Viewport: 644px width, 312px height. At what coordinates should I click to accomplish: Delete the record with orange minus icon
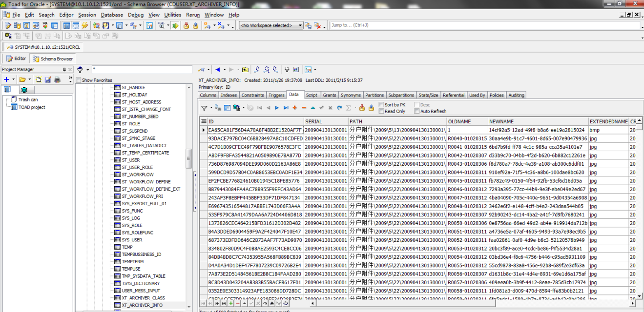[304, 108]
